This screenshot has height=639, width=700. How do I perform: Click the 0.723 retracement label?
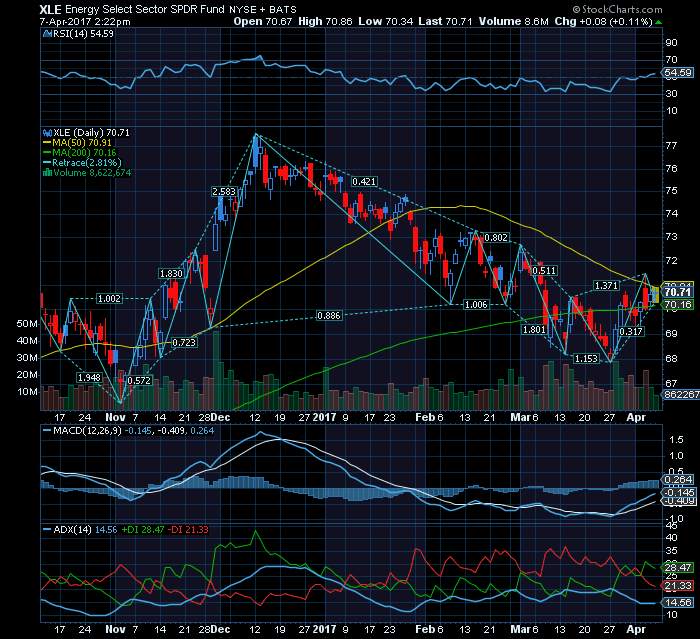(x=184, y=343)
